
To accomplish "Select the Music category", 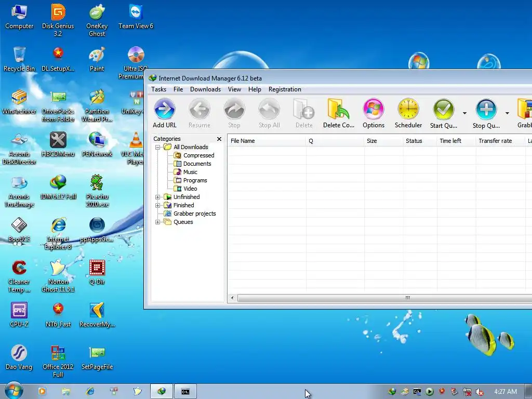I will (185, 172).
